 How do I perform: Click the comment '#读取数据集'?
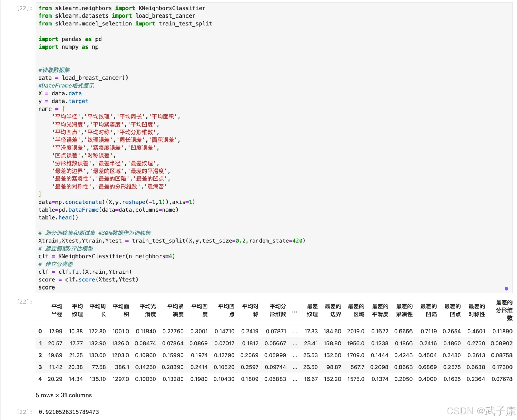[54, 70]
